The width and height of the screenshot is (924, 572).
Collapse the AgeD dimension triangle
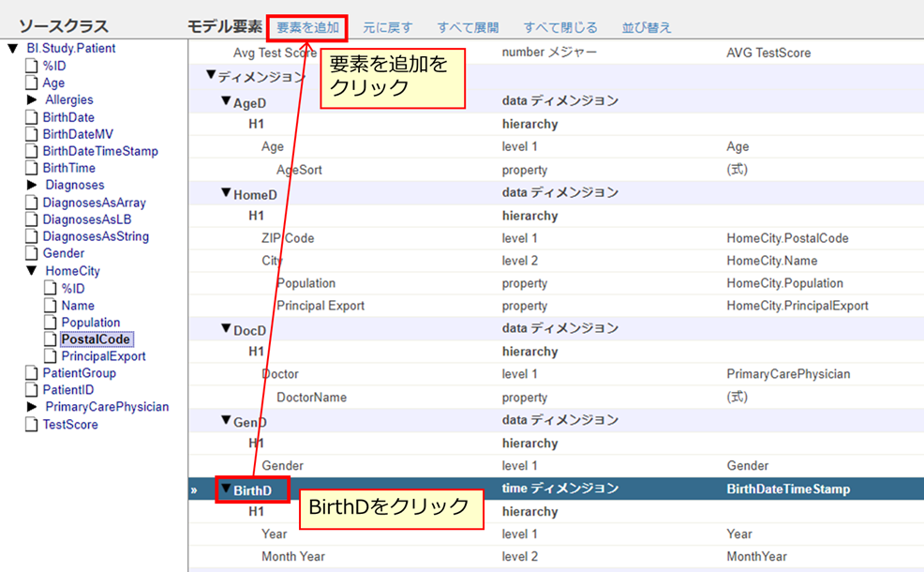(x=225, y=100)
